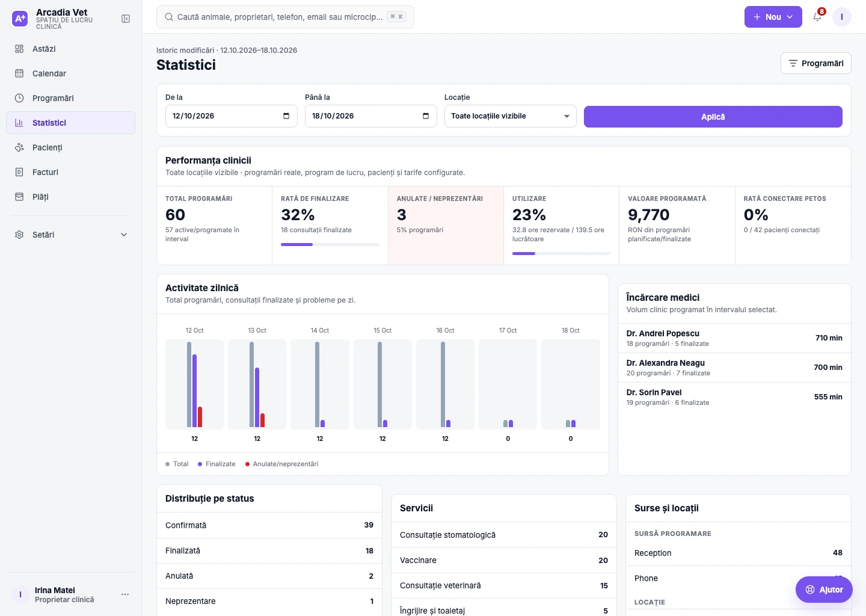Click the Până la date field
Image resolution: width=866 pixels, height=616 pixels.
pos(371,116)
